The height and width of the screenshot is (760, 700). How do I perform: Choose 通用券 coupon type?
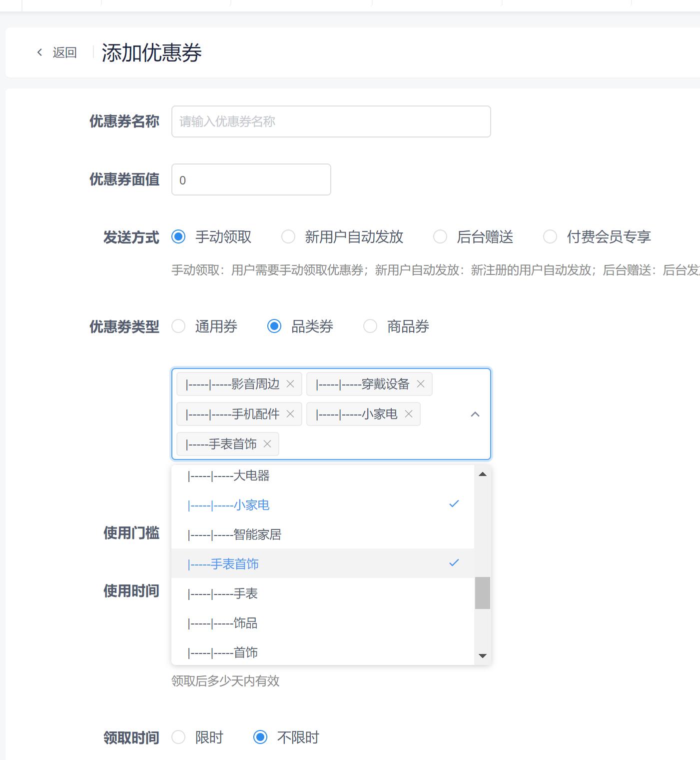179,326
